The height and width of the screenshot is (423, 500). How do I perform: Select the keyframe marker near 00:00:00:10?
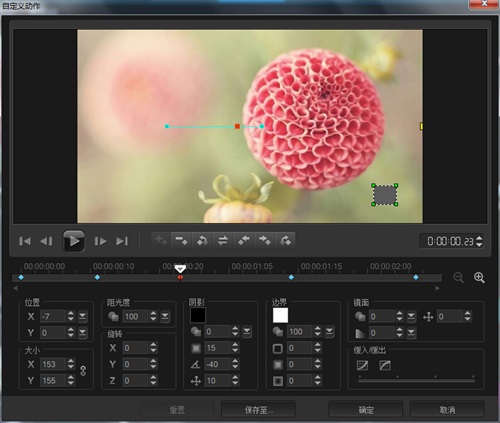97,277
